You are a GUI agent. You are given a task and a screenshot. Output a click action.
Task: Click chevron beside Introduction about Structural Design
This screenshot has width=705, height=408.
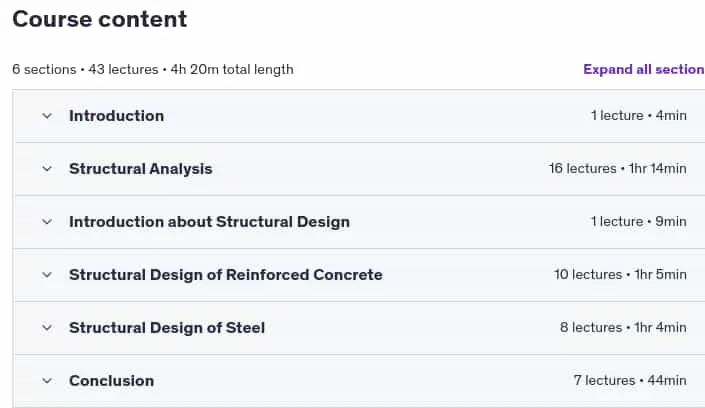coord(47,222)
